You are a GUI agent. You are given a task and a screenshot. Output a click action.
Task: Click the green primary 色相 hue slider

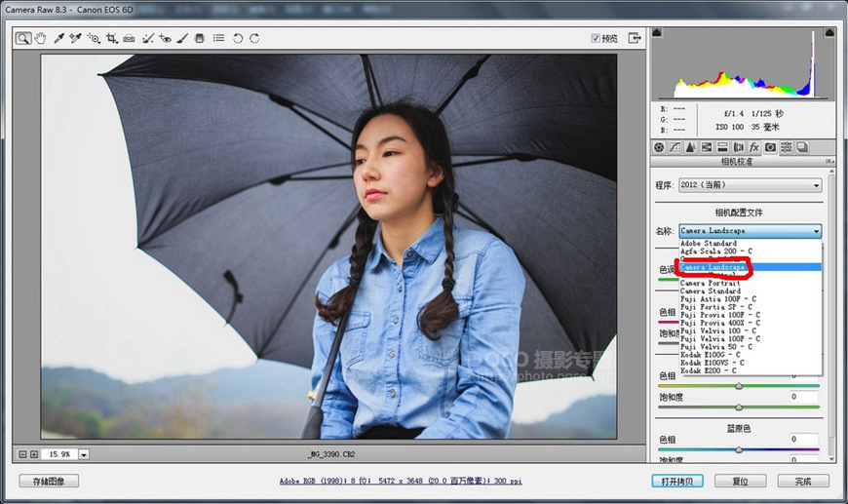pos(739,386)
